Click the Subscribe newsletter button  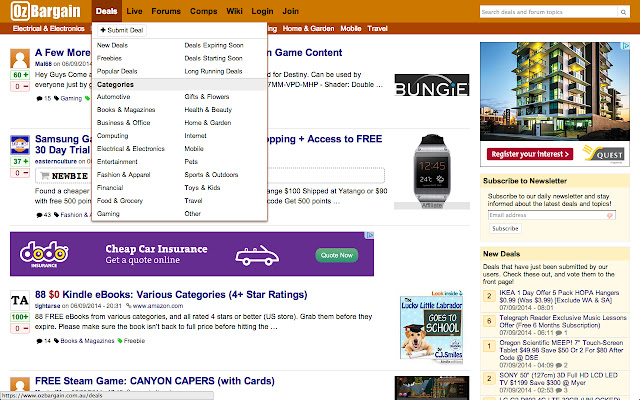505,229
